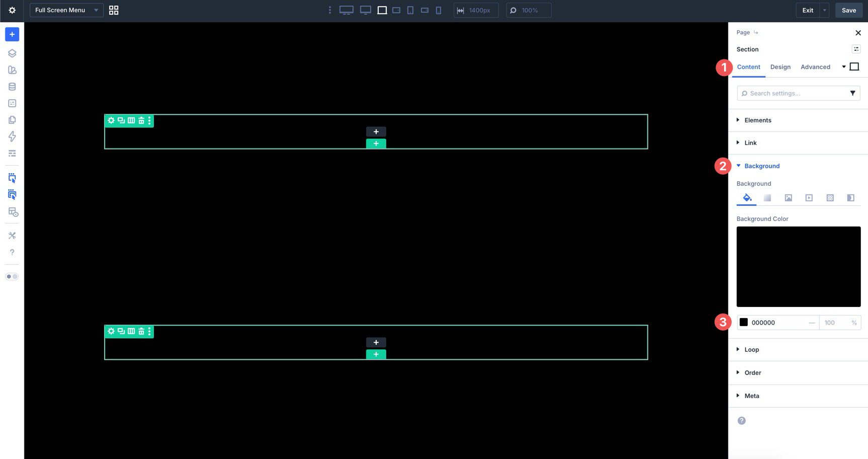This screenshot has width=868, height=459.
Task: Change column structure of the upper row
Action: pyautogui.click(x=131, y=120)
